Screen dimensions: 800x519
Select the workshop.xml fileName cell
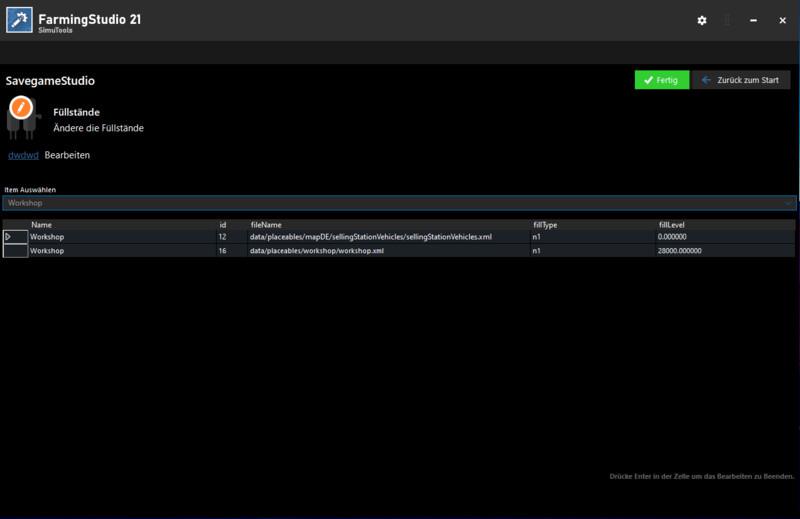point(388,251)
